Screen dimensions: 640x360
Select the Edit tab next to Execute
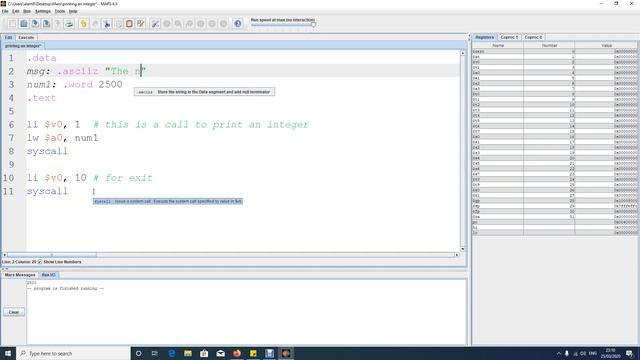point(8,38)
